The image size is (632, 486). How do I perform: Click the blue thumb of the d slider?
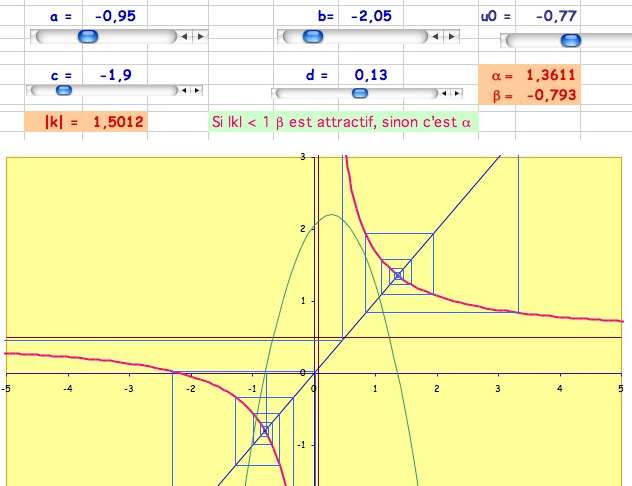point(360,93)
